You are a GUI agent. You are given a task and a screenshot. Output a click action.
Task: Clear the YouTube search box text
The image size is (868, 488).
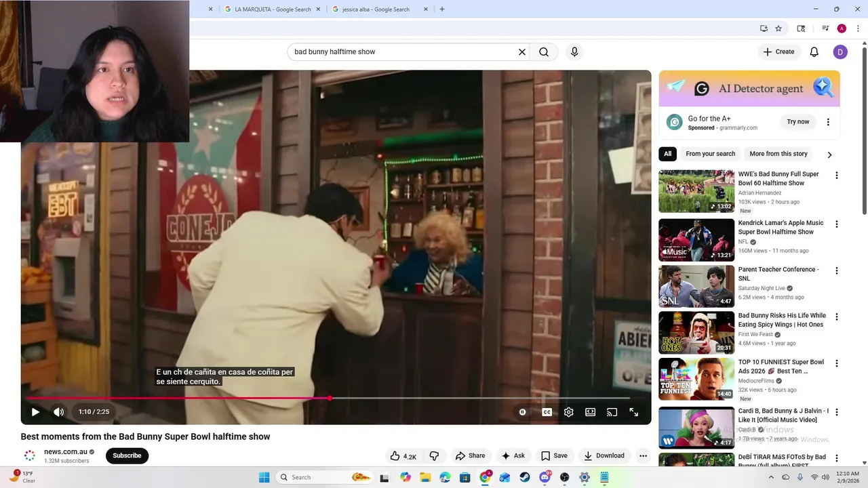point(522,52)
